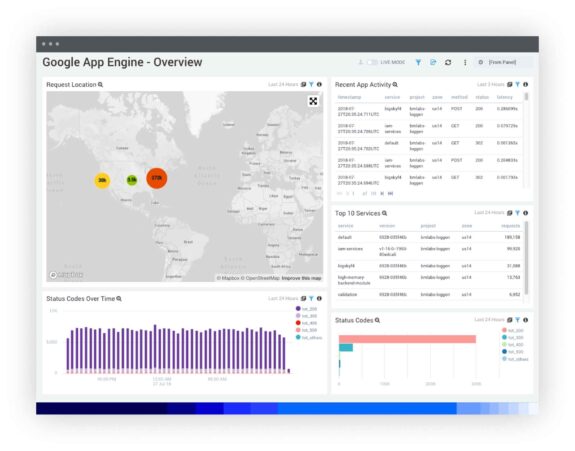Open the Mapbox attribution link
The height and width of the screenshot is (451, 575).
point(228,278)
